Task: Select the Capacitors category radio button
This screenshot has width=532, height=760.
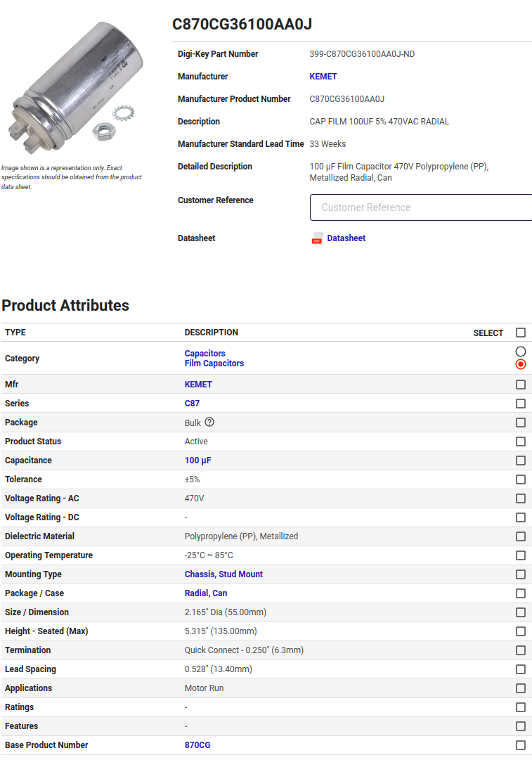Action: tap(521, 352)
